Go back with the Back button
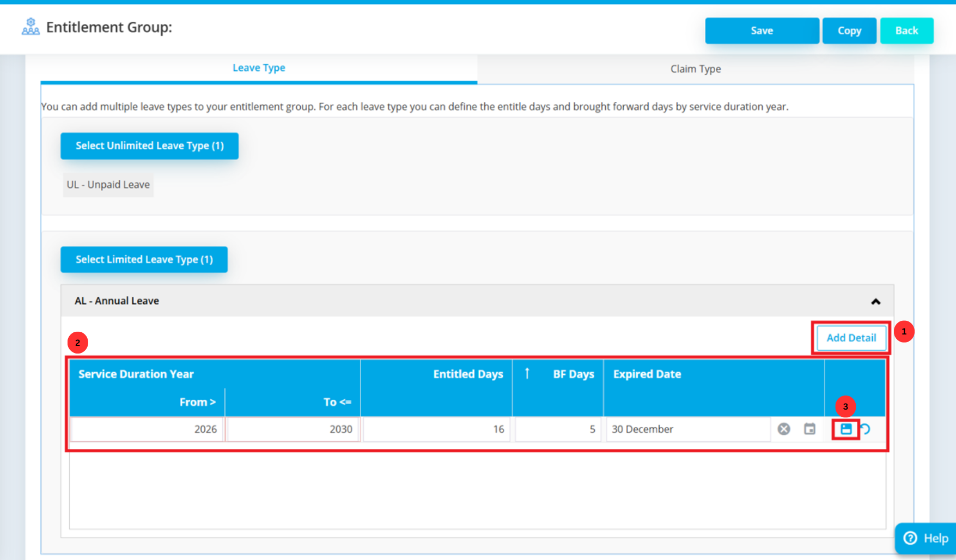The image size is (956, 560). [x=907, y=31]
